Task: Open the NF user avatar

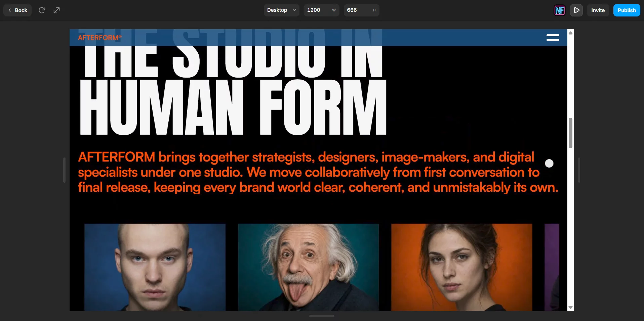Action: (x=560, y=10)
